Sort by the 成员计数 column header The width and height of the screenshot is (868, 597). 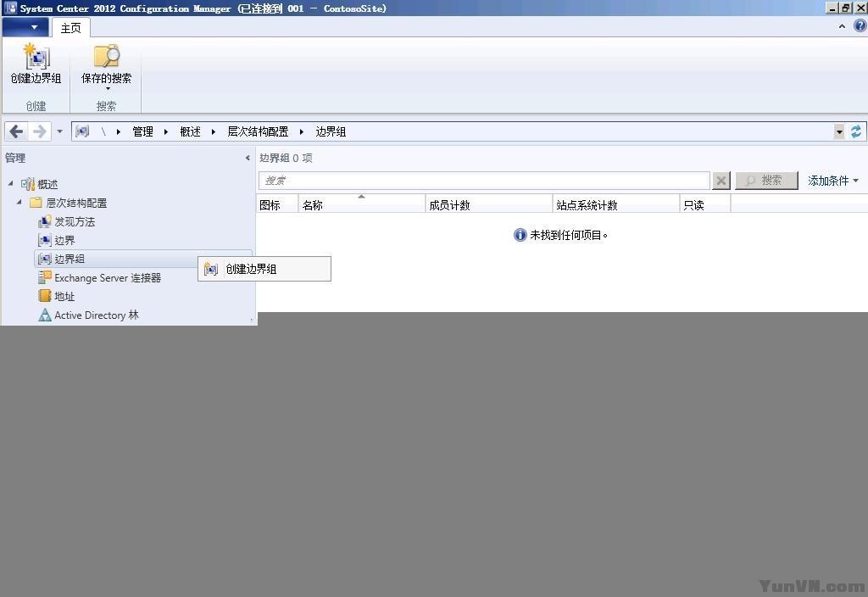[x=489, y=205]
